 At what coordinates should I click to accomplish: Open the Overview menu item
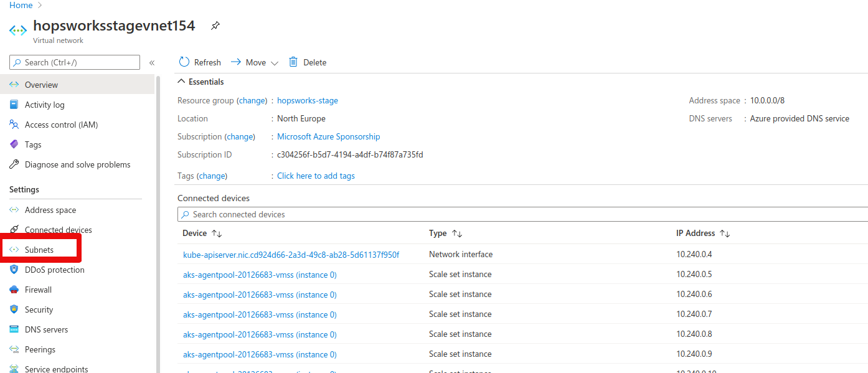click(x=77, y=85)
